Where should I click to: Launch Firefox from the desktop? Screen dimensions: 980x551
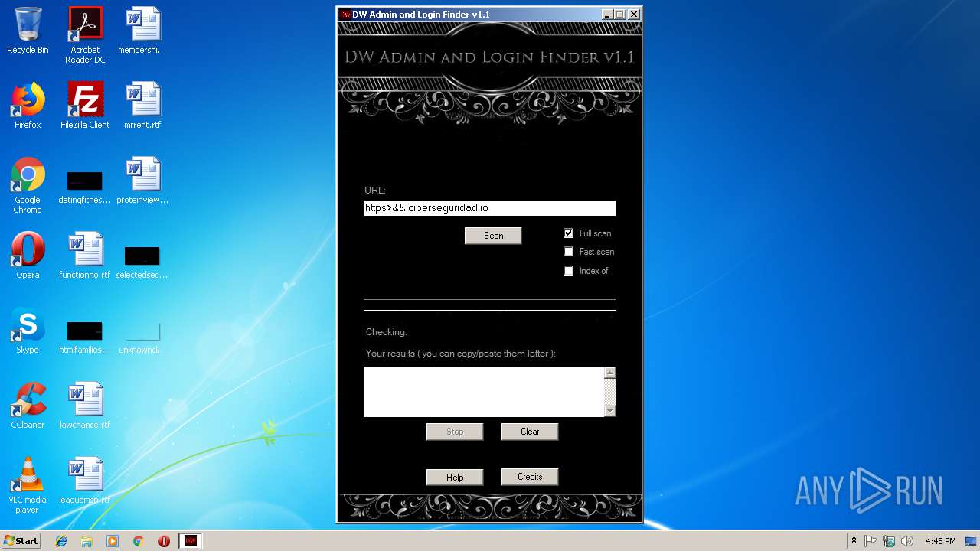[28, 106]
